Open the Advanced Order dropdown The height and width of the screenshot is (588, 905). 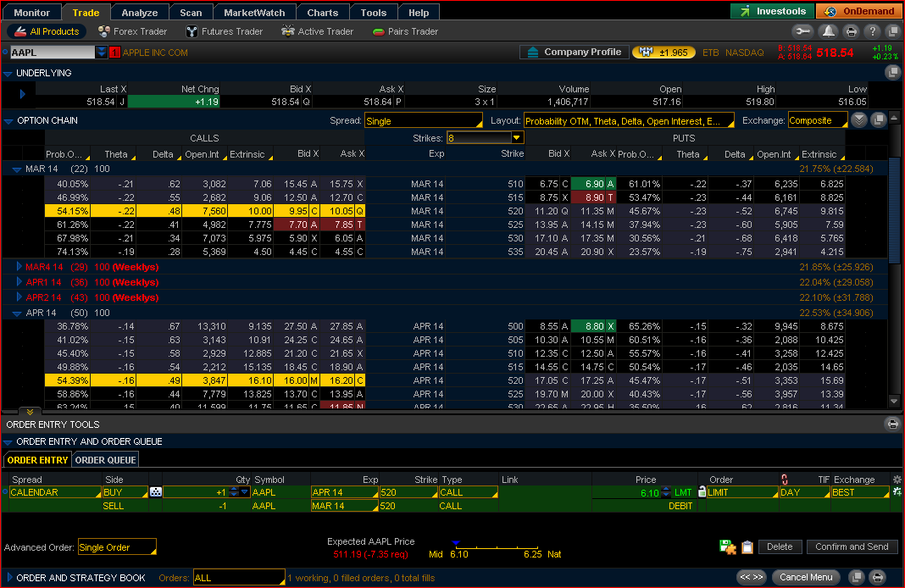click(117, 547)
